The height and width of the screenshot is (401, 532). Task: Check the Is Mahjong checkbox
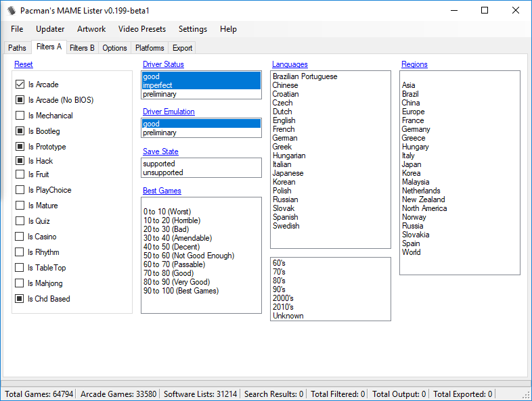tap(20, 283)
